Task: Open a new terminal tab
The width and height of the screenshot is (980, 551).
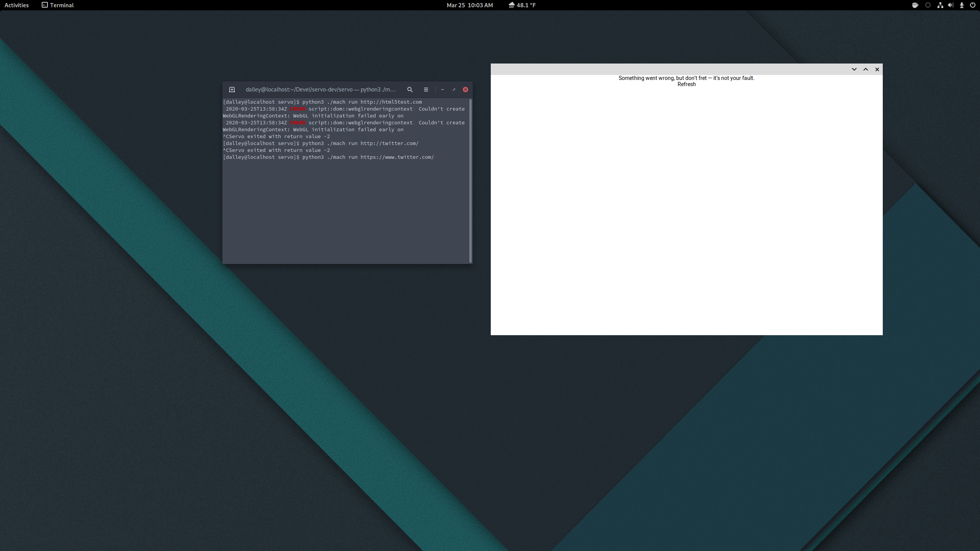Action: (x=232, y=90)
